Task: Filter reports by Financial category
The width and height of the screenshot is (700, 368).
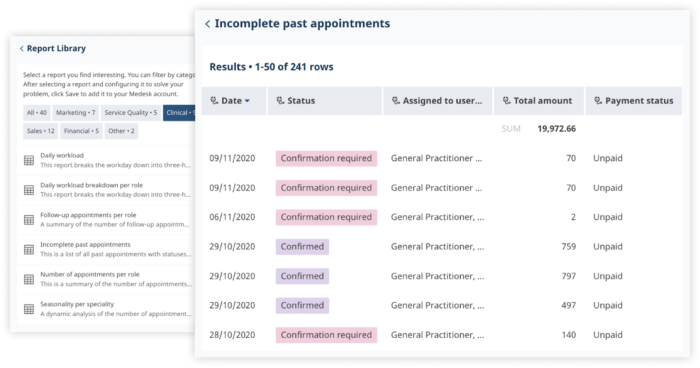Action: click(x=81, y=131)
